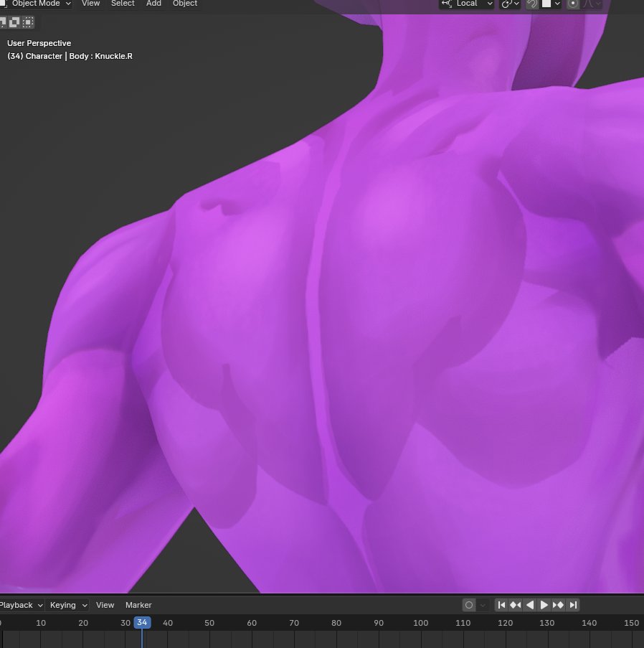This screenshot has width=644, height=648.
Task: Click frame 10 on timeline ruler
Action: coord(41,623)
